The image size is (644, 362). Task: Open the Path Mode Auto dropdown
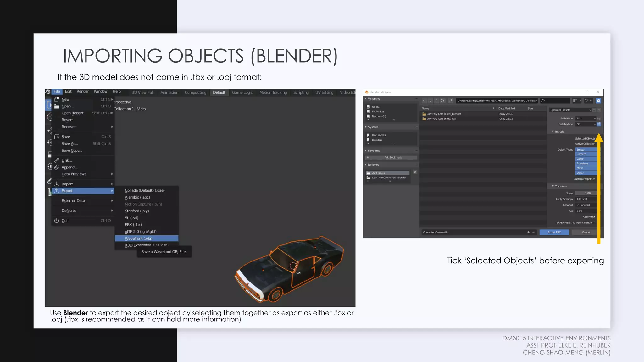click(586, 118)
